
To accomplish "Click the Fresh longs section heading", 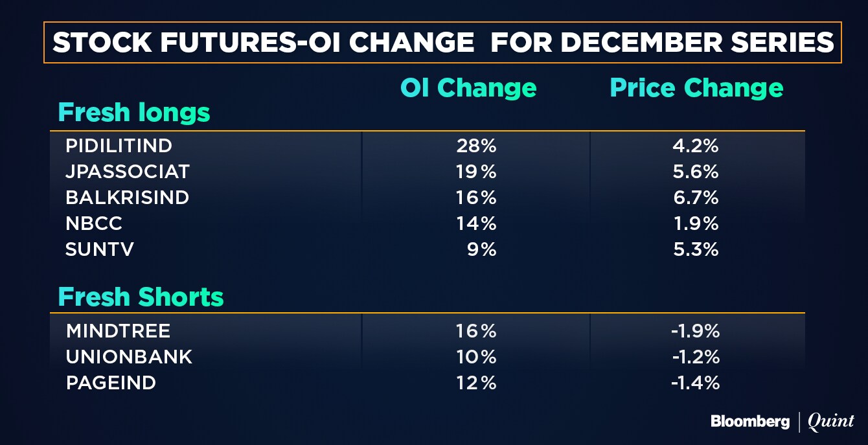I will coord(134,113).
